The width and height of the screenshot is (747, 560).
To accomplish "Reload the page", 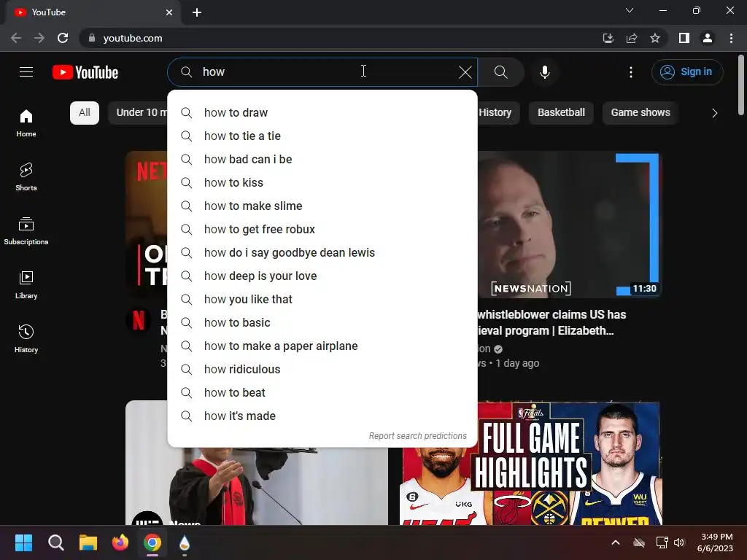I will tap(63, 38).
